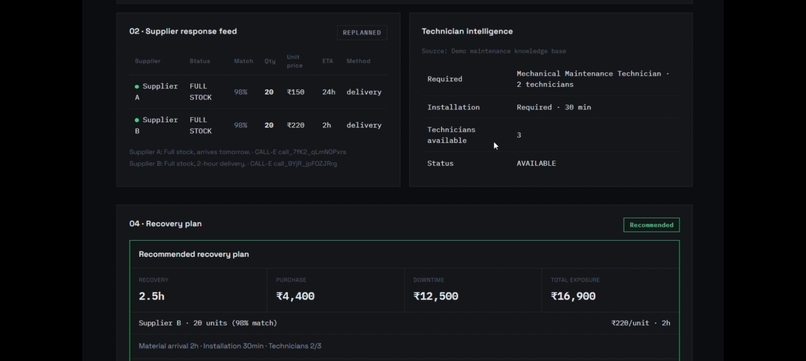Select the Match column header
The image size is (806, 361).
click(243, 61)
